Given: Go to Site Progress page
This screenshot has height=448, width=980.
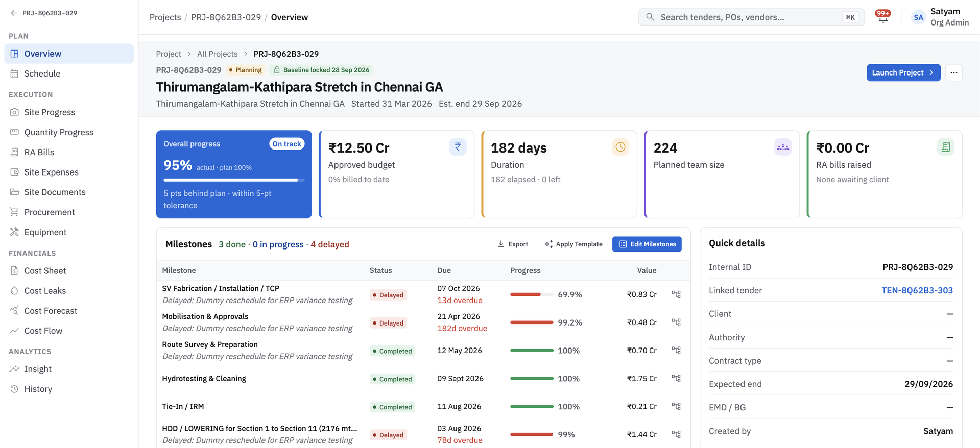Looking at the screenshot, I should [69, 112].
